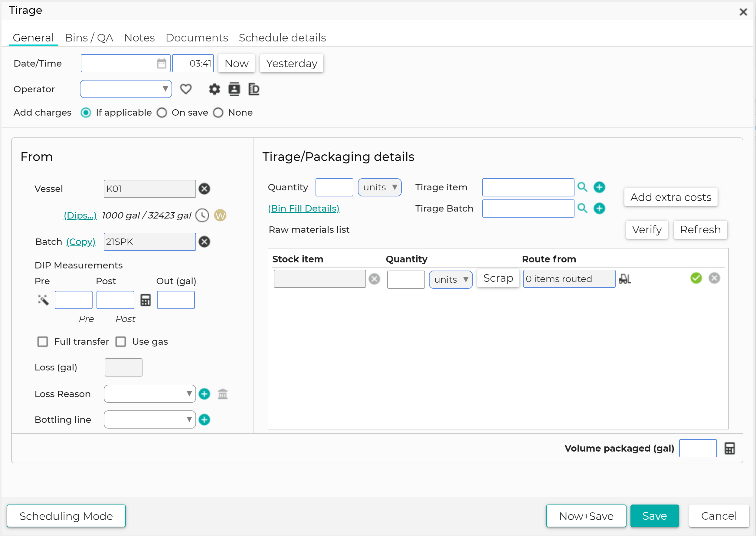Click the favorite operator heart icon
This screenshot has width=756, height=536.
coord(186,89)
